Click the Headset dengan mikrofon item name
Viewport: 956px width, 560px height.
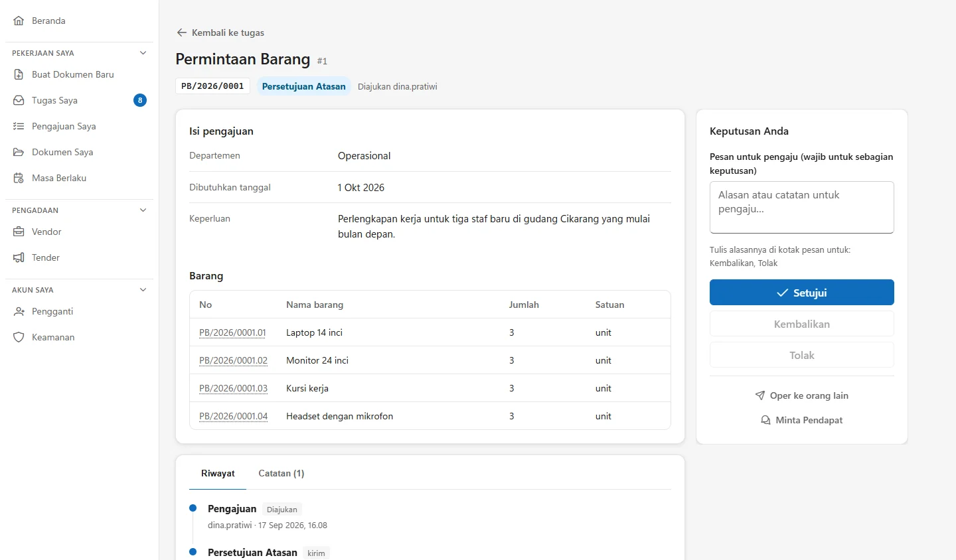pos(339,416)
